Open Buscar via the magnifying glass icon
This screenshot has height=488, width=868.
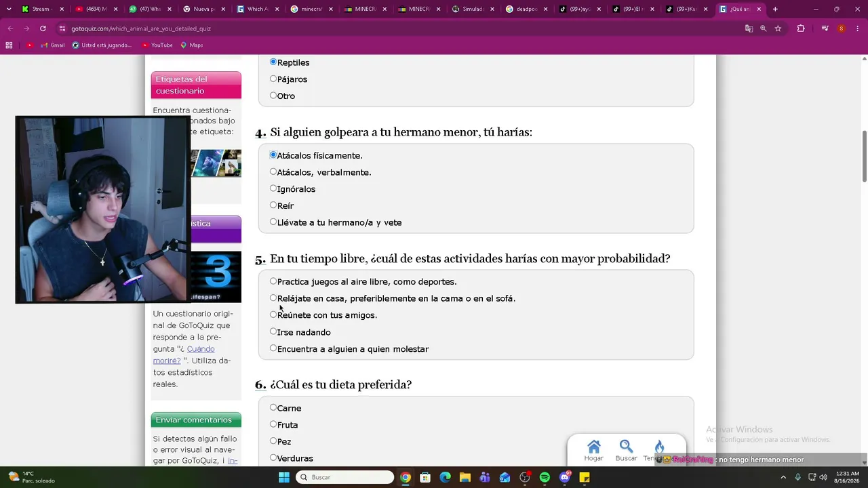pyautogui.click(x=626, y=447)
